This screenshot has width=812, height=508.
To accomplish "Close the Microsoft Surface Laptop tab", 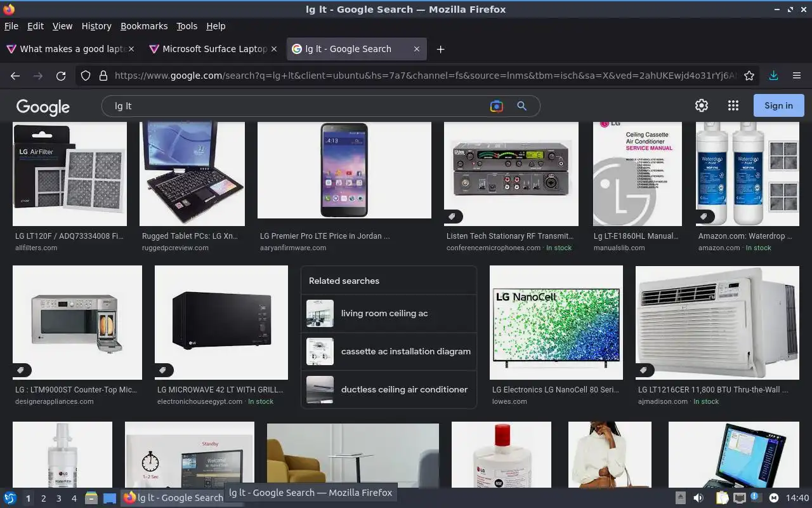I will 274,49.
